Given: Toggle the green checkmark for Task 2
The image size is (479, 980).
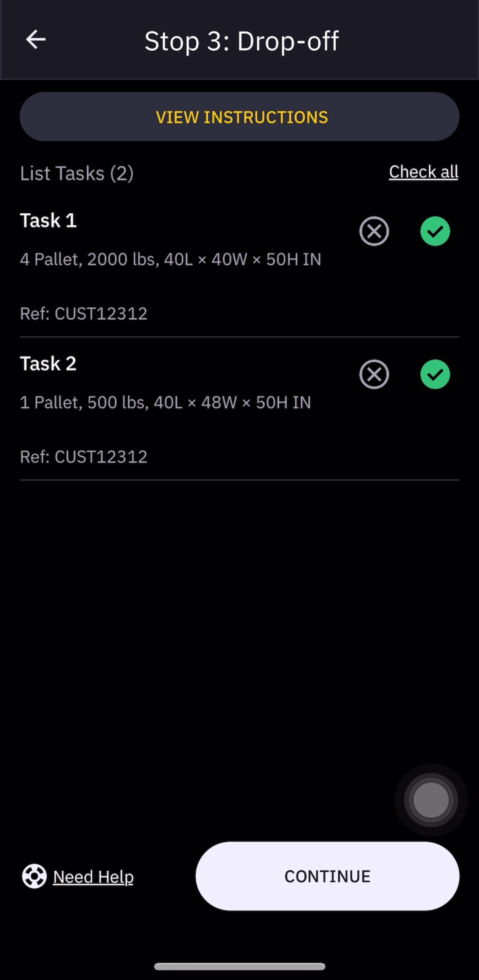Looking at the screenshot, I should point(435,374).
